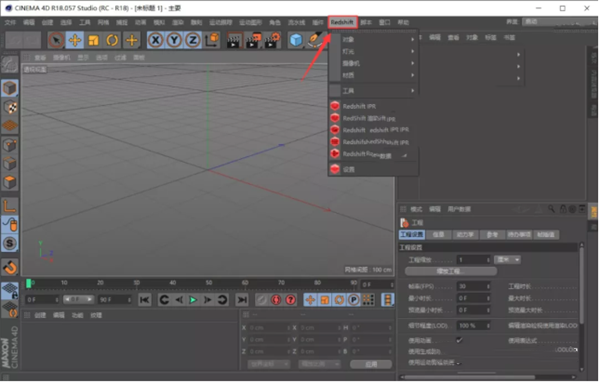Click the padlock icon in Attributes panel
This screenshot has width=600, height=382.
[x=563, y=209]
